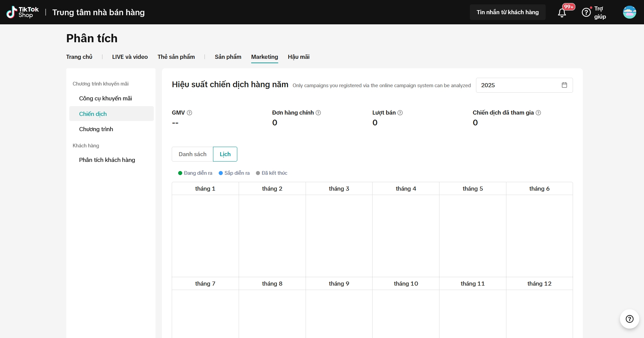Image resolution: width=644 pixels, height=338 pixels.
Task: Click the TikTok Shop logo
Action: click(22, 12)
